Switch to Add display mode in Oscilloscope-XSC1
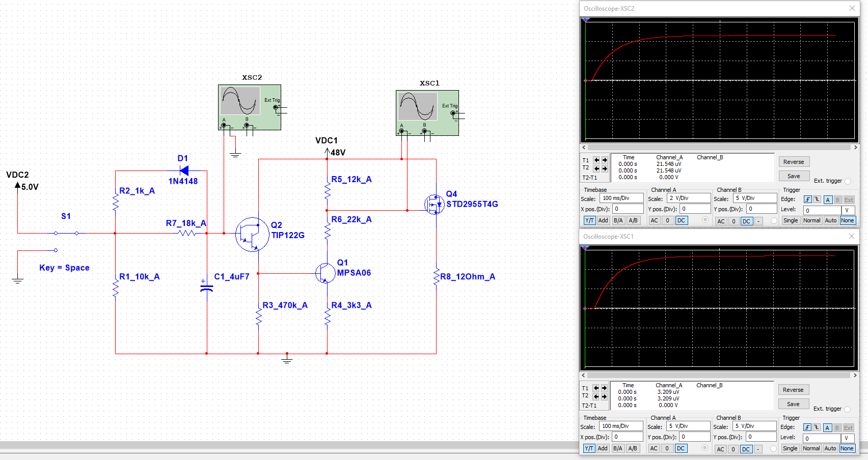This screenshot has width=868, height=460. tap(603, 448)
